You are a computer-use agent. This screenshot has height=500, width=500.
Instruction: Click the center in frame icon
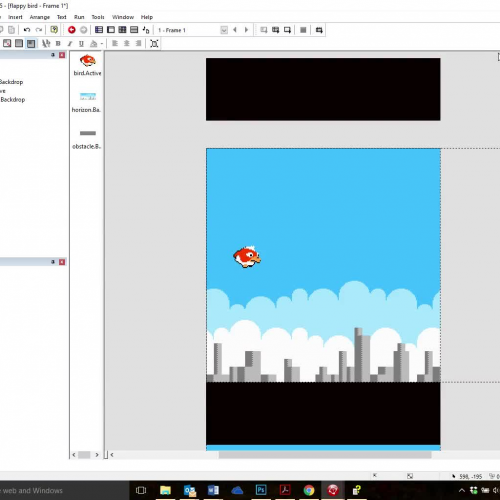[x=154, y=43]
